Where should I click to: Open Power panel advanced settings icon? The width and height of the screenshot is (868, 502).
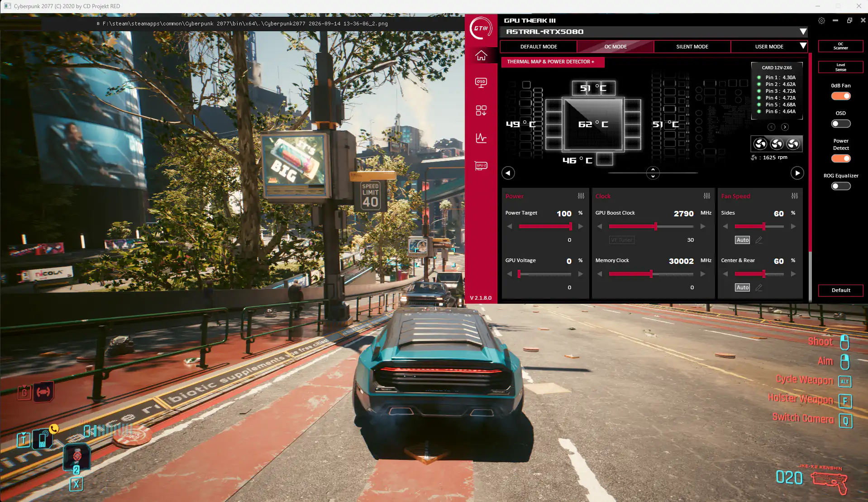click(581, 196)
